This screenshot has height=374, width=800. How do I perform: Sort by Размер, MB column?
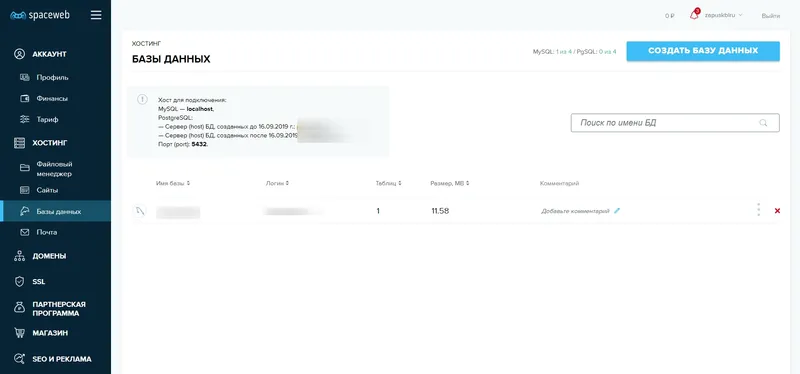449,183
